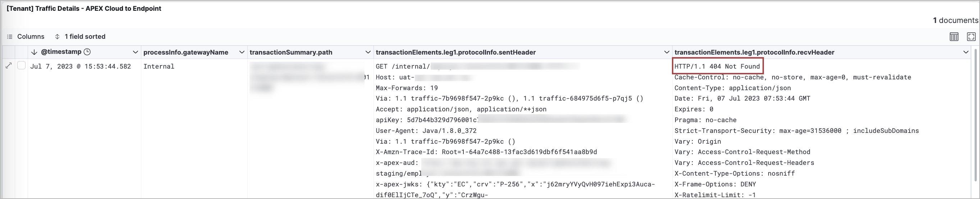Open the Columns selector
Viewport: 980px width, 199px height.
coord(26,36)
